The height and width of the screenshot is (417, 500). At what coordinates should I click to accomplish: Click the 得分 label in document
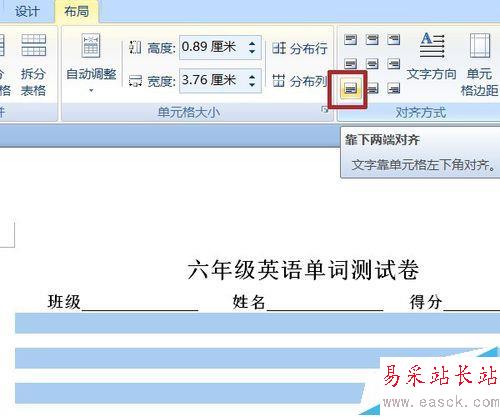pyautogui.click(x=426, y=302)
